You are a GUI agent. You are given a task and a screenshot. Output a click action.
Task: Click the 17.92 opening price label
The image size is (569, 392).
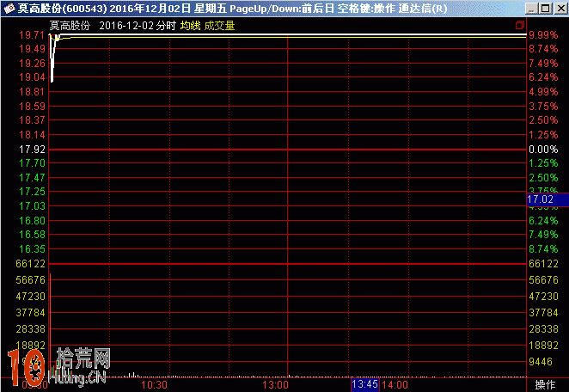[x=33, y=149]
